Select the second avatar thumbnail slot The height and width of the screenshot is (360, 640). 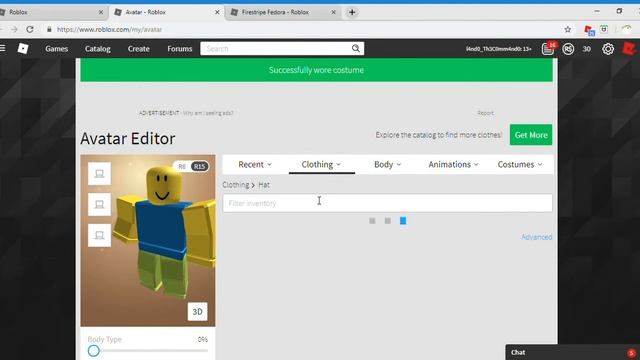click(99, 204)
